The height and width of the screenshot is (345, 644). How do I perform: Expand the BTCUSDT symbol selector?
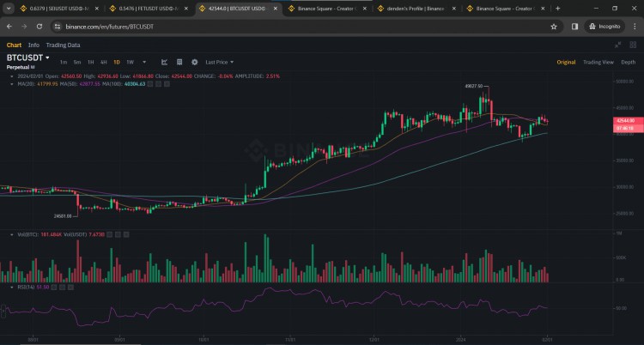point(47,57)
